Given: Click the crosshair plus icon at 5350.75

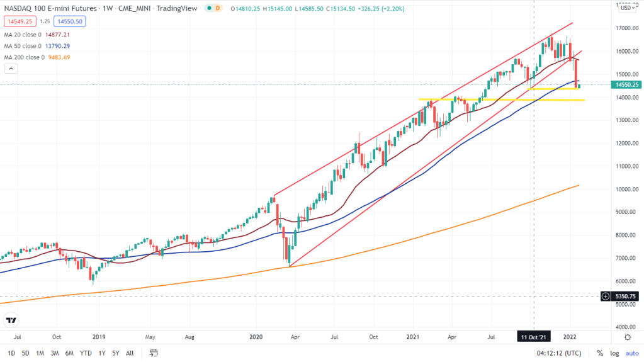Looking at the screenshot, I should [605, 295].
